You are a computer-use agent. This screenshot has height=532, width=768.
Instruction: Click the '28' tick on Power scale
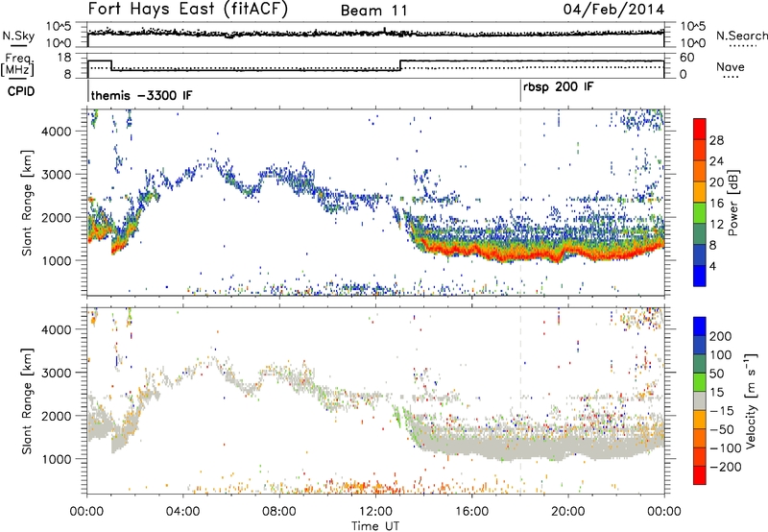(716, 140)
